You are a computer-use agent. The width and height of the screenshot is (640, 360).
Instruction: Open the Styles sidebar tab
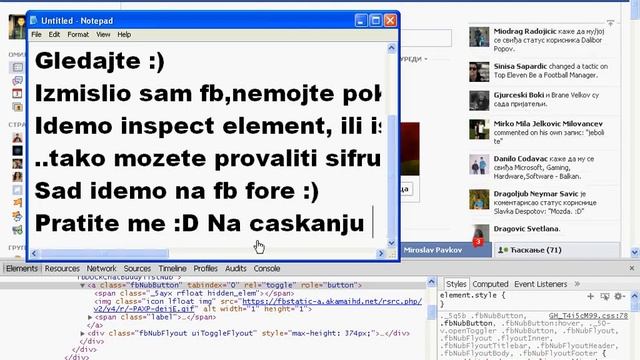click(x=456, y=284)
